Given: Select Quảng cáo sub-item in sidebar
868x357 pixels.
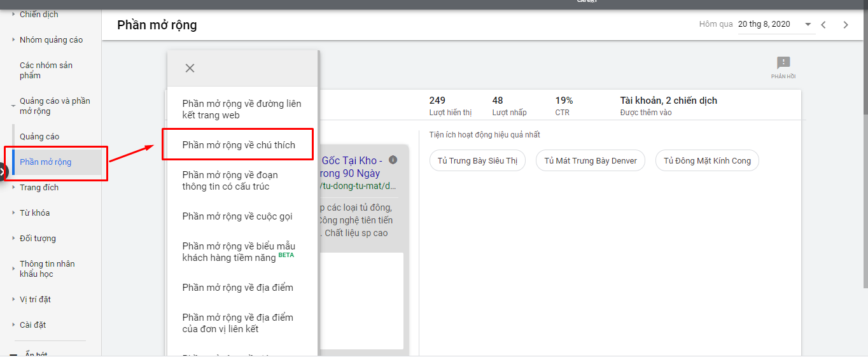Looking at the screenshot, I should [x=39, y=136].
